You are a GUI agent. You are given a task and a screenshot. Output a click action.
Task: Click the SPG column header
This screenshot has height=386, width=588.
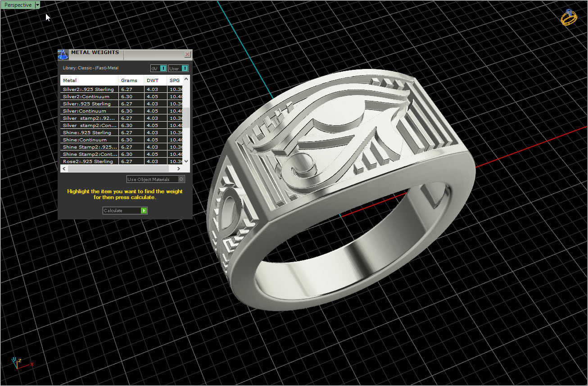tap(175, 80)
